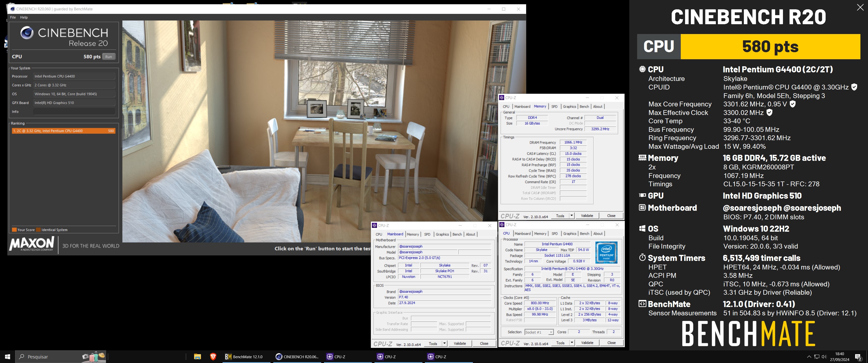Screen dimensions: 868x363
Task: Open the File menu in Cinebench
Action: (13, 17)
